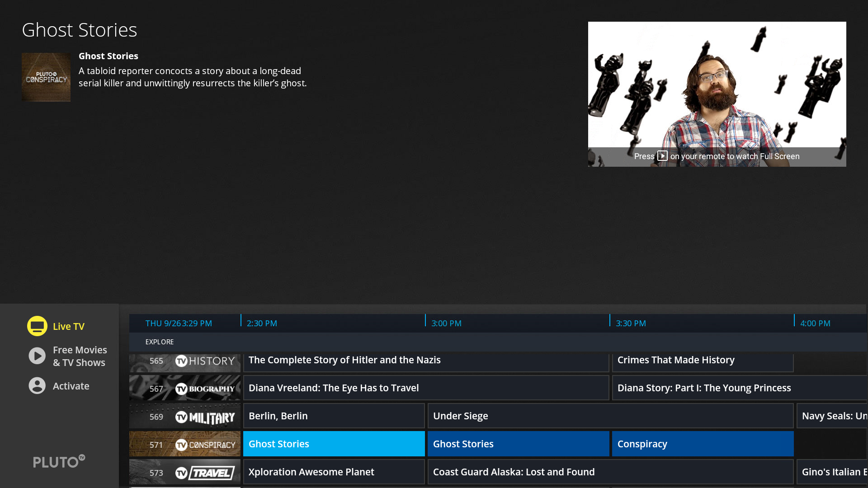Select Navy Seals program cell

tap(832, 416)
